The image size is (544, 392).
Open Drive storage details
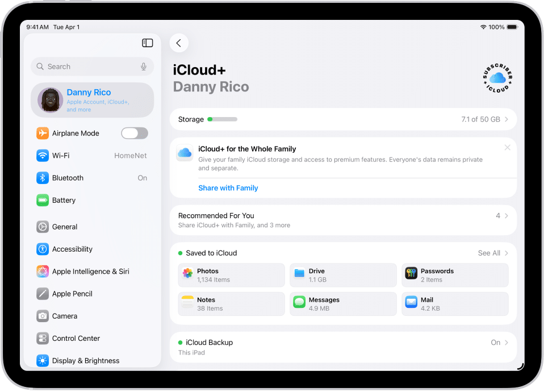(343, 275)
